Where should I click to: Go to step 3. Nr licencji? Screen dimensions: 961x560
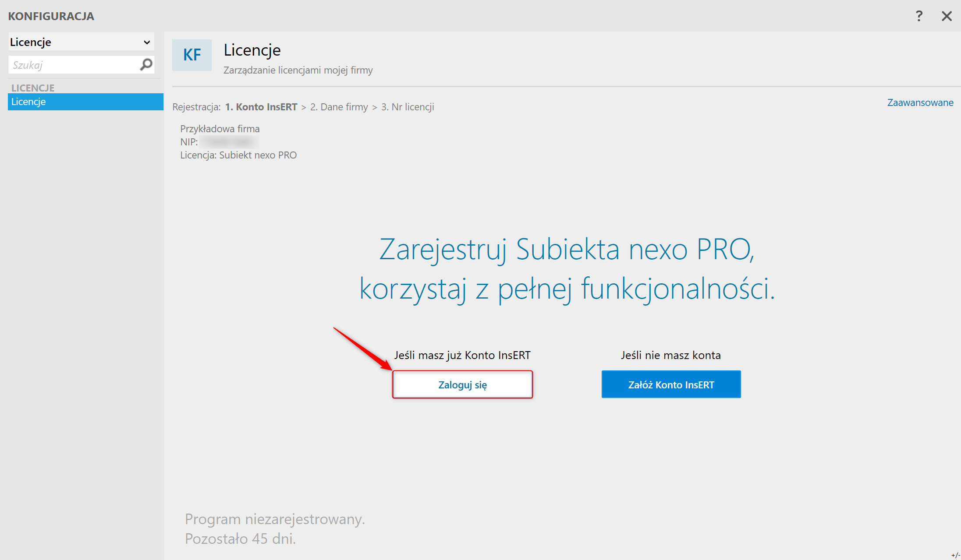(408, 107)
